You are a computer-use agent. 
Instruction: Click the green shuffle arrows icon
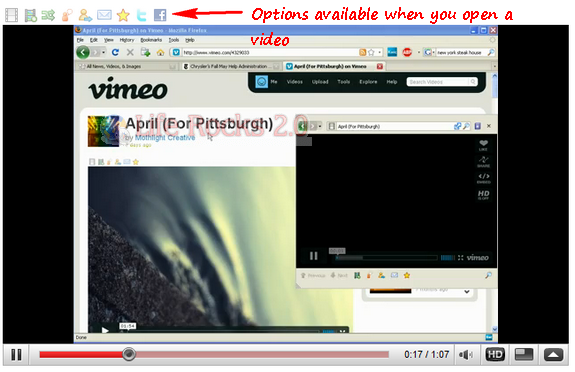point(48,15)
